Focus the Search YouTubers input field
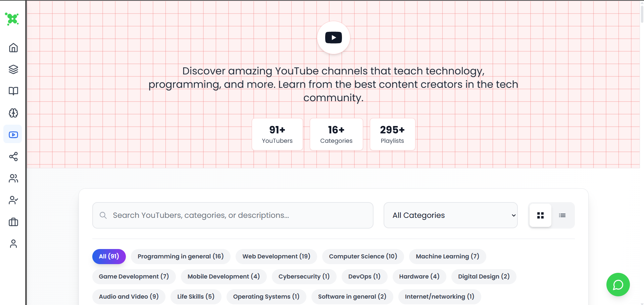644x305 pixels. 233,215
